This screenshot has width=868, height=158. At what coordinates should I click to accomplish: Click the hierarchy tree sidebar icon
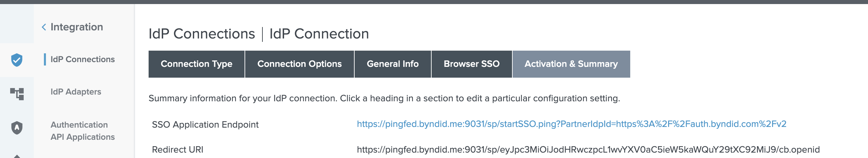coord(17,94)
